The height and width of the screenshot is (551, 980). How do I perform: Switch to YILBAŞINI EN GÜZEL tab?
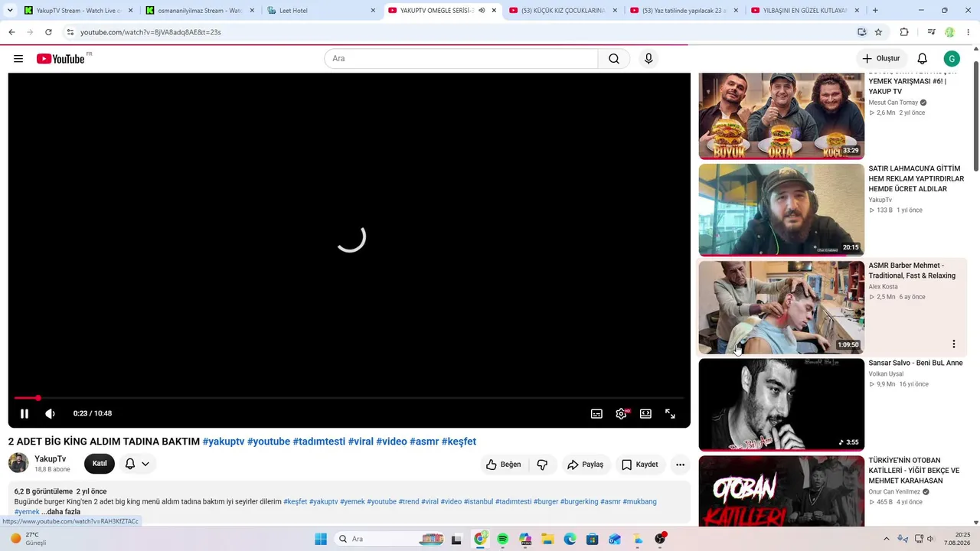click(x=805, y=11)
